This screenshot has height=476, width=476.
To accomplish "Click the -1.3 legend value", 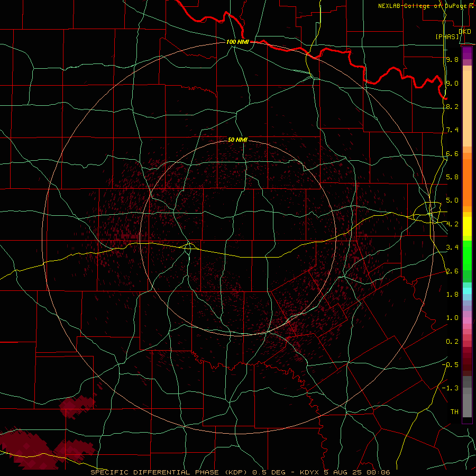I will point(450,388).
